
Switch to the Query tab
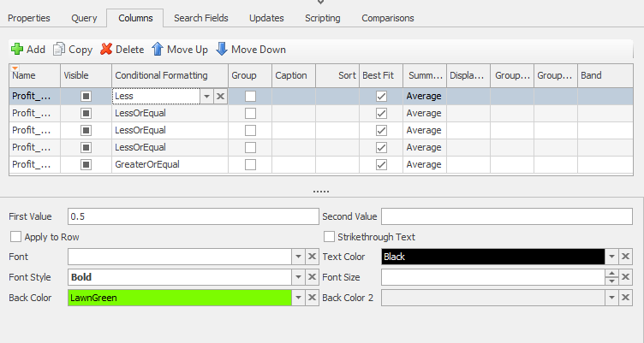(x=84, y=18)
